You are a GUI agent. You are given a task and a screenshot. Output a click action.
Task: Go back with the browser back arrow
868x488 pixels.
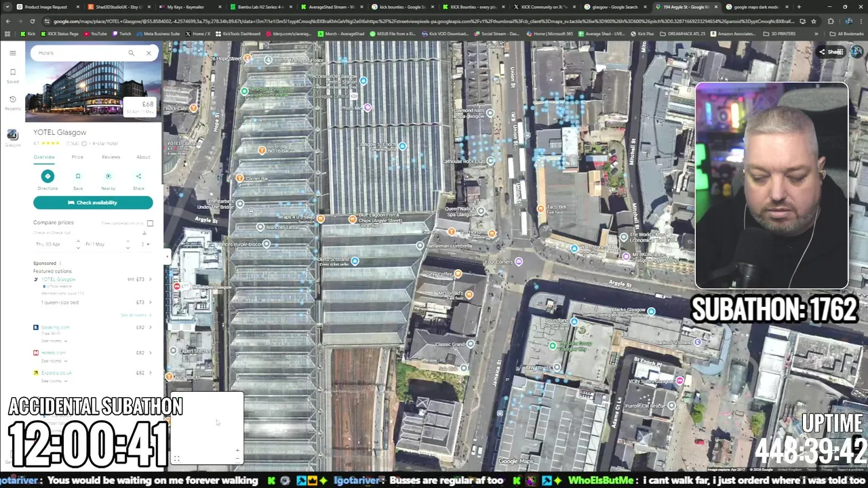(7, 21)
